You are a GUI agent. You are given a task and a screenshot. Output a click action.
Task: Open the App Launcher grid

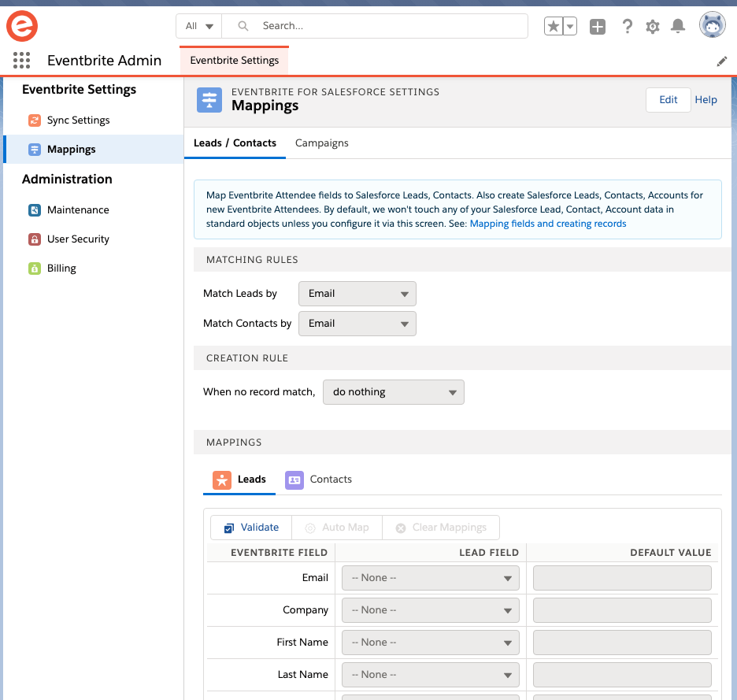tap(21, 60)
